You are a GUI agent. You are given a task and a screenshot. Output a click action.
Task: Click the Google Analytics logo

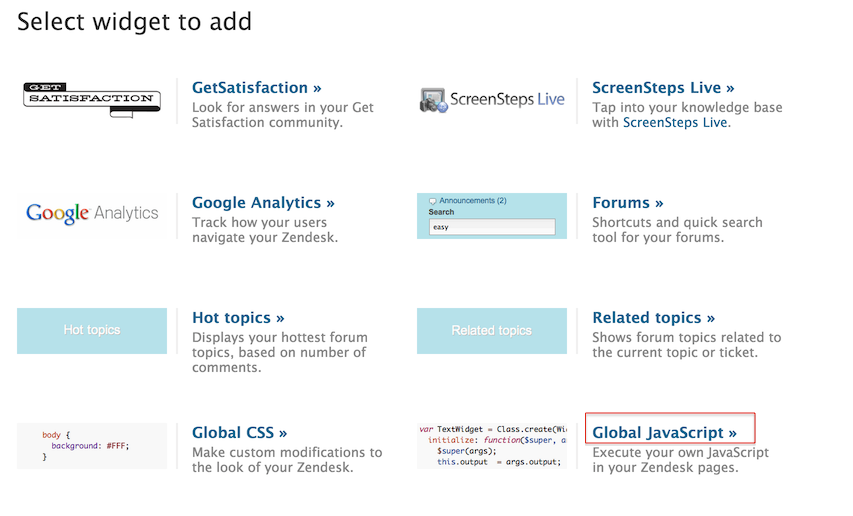(92, 213)
